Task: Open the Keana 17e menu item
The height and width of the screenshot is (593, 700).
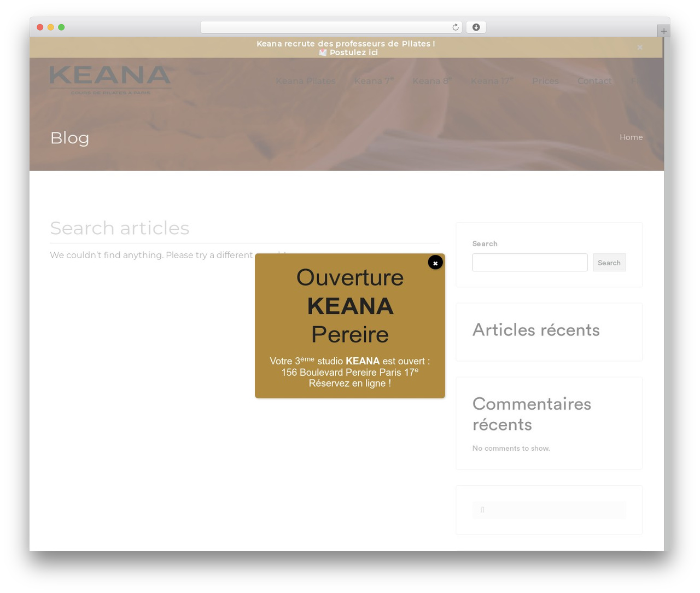Action: (492, 81)
